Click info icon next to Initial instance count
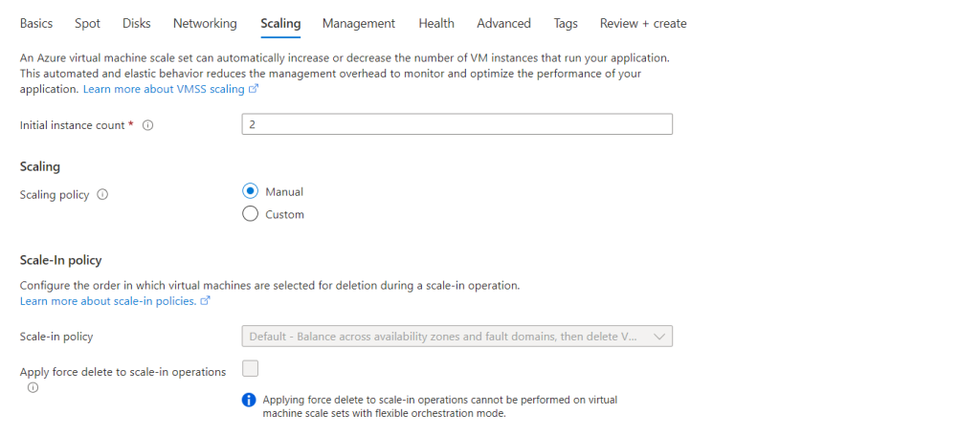980x436 pixels. pyautogui.click(x=148, y=125)
